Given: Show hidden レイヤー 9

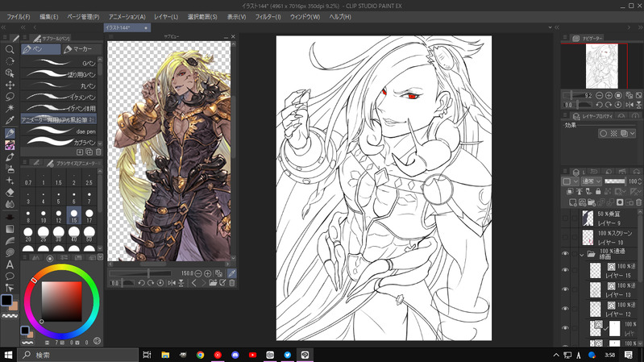Looking at the screenshot, I should point(565,218).
